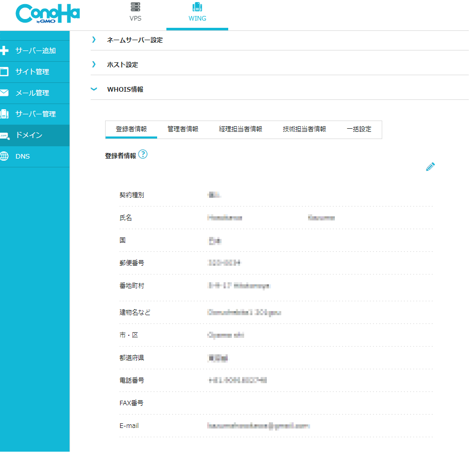
Task: Click the E-mail row label
Action: (x=129, y=426)
